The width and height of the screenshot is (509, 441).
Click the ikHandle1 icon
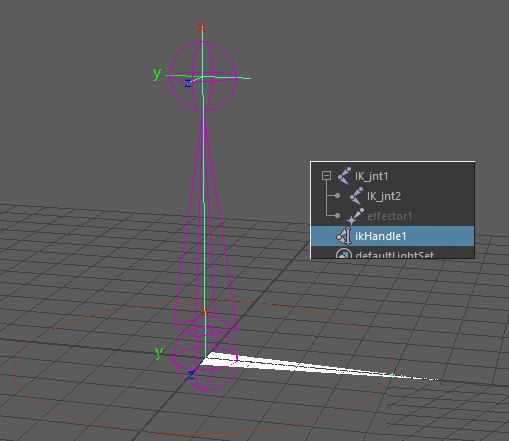tap(344, 236)
